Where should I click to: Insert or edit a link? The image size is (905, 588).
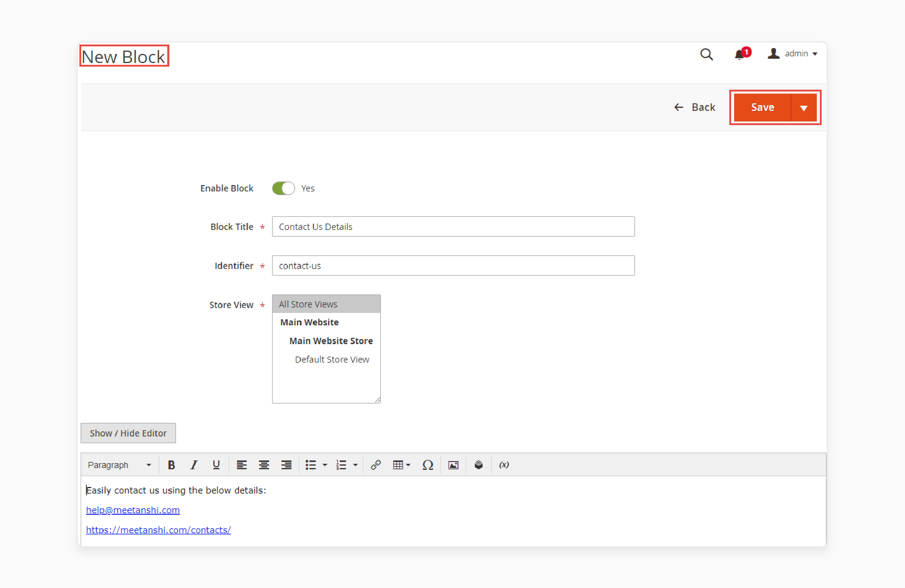pyautogui.click(x=376, y=465)
